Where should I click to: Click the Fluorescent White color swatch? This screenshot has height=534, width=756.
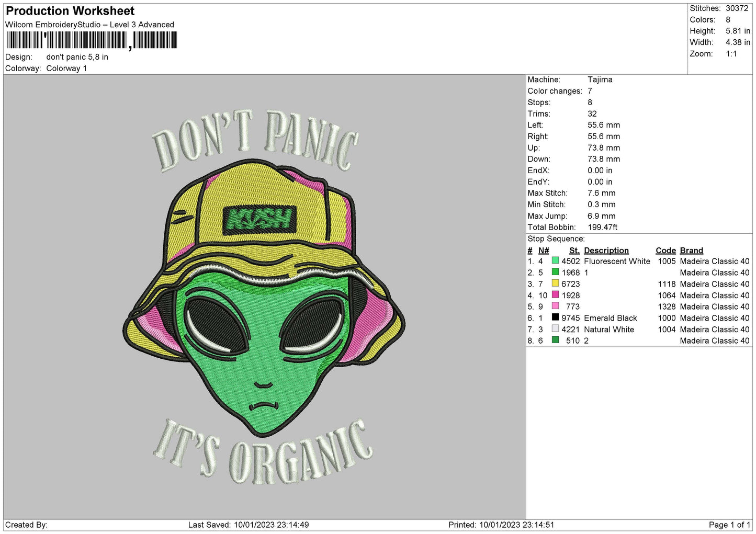[x=555, y=260]
